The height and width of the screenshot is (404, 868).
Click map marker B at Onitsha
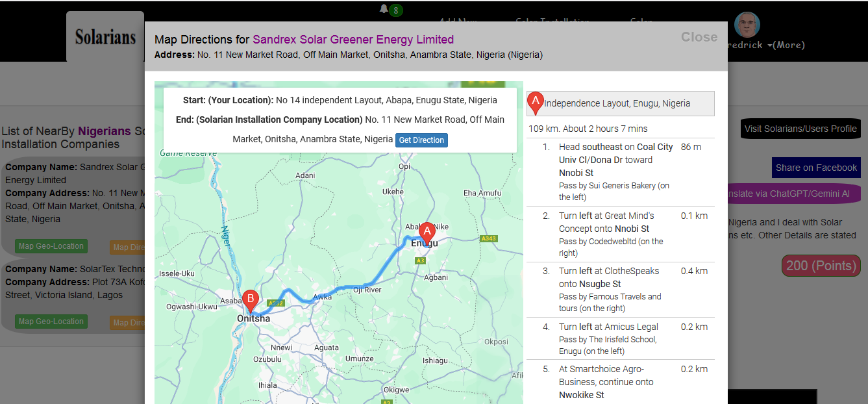pos(250,302)
